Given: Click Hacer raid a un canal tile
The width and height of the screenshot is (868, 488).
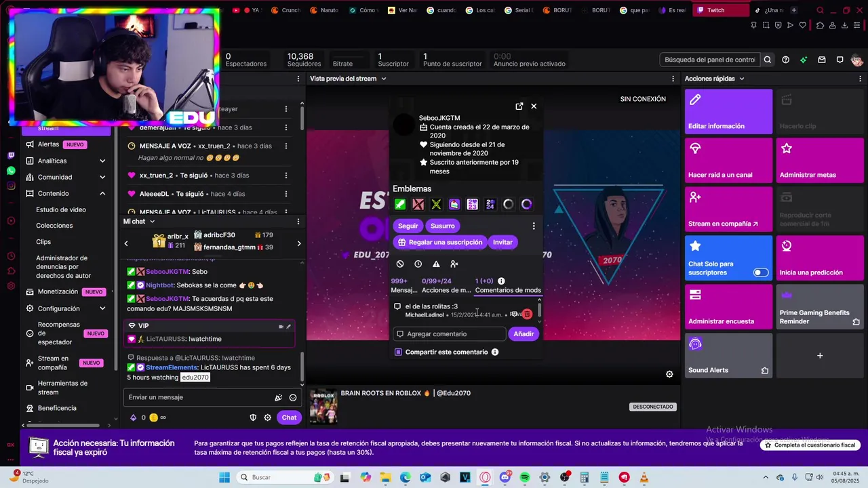Looking at the screenshot, I should click(x=728, y=161).
